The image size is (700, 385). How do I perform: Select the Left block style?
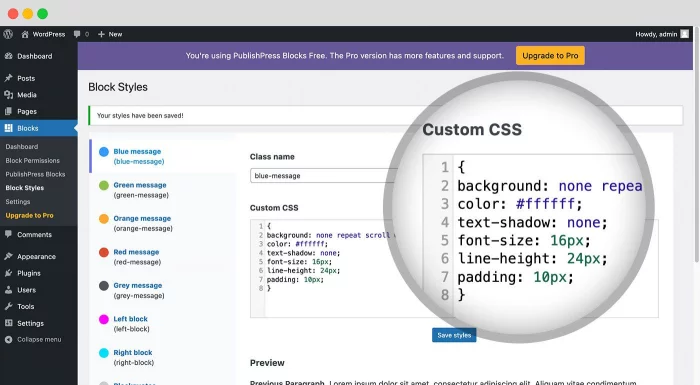[x=162, y=324]
